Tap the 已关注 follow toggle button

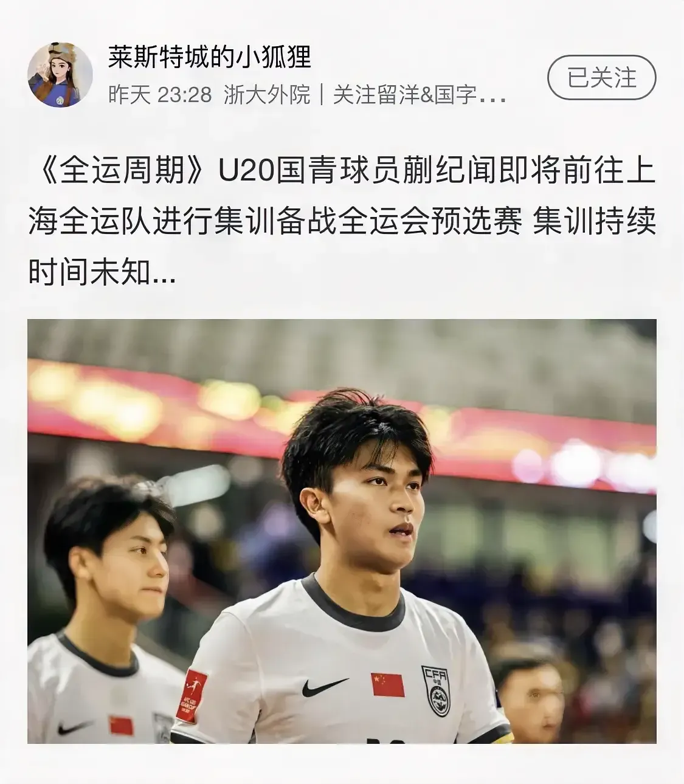602,78
